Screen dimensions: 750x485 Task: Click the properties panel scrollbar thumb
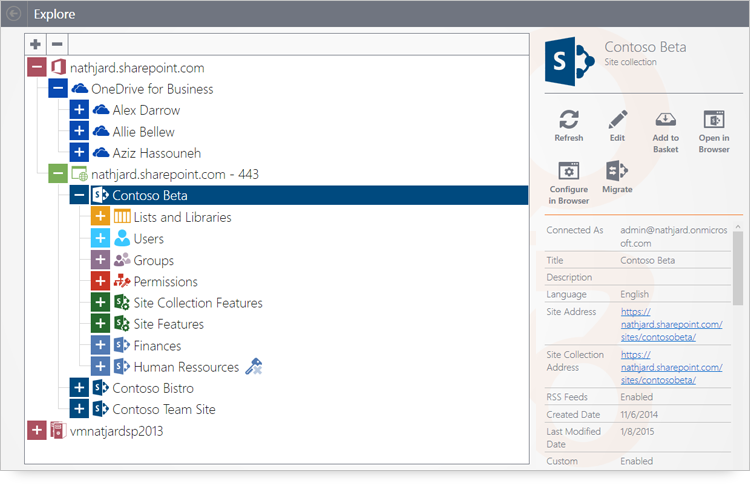click(x=738, y=268)
